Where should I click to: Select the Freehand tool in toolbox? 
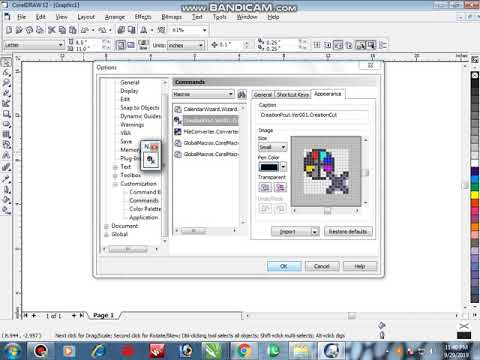[x=6, y=93]
